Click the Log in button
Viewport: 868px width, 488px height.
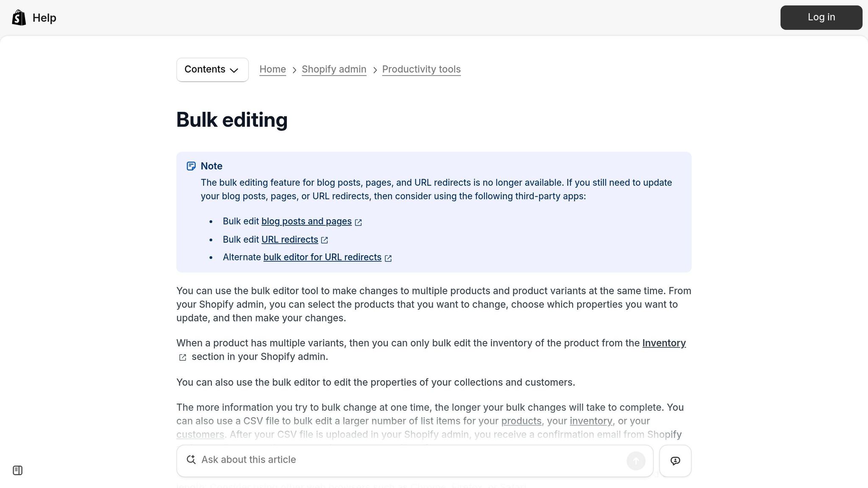click(821, 17)
